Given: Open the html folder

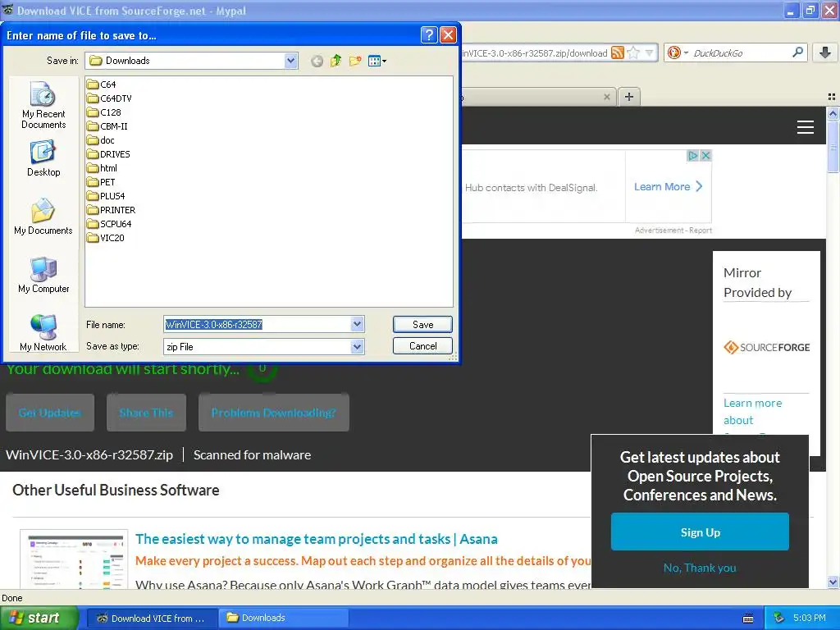Looking at the screenshot, I should tap(102, 168).
